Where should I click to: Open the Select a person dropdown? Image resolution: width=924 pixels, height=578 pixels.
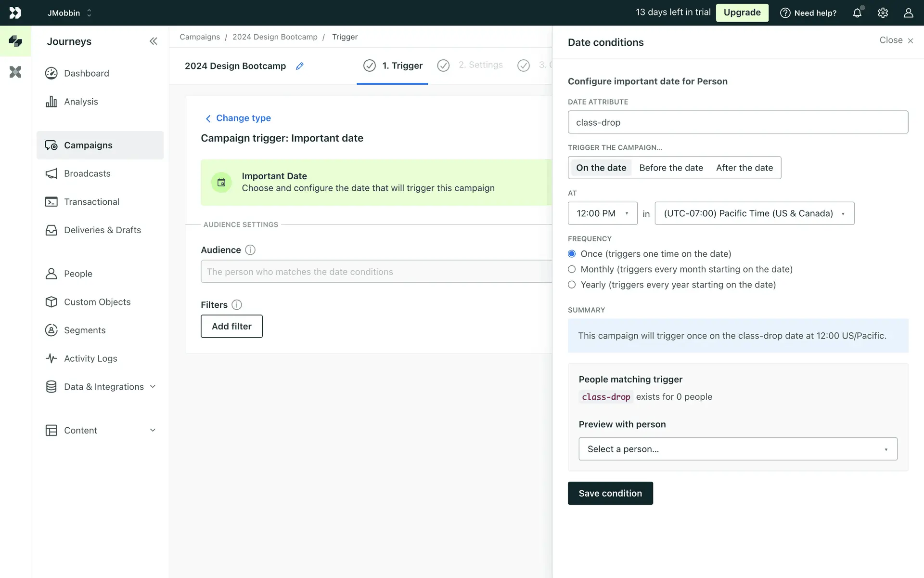pyautogui.click(x=737, y=449)
